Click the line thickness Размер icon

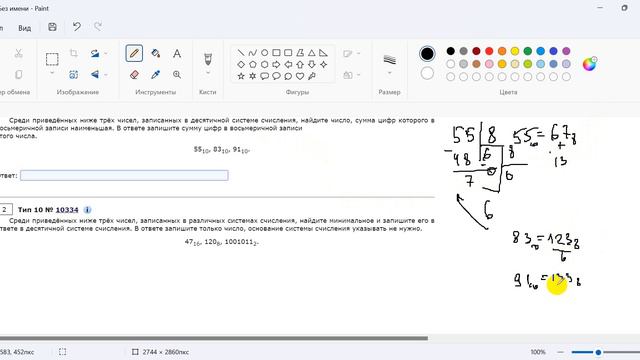click(389, 60)
